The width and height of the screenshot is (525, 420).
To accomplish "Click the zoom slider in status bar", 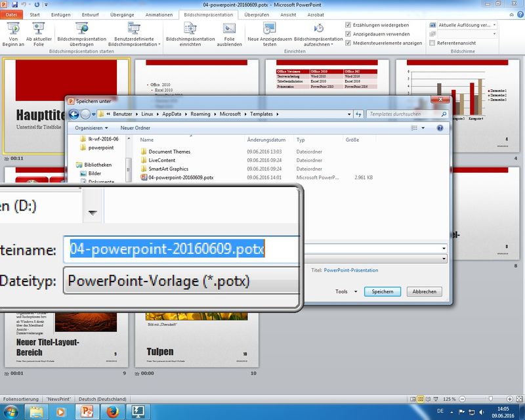I will click(x=486, y=399).
